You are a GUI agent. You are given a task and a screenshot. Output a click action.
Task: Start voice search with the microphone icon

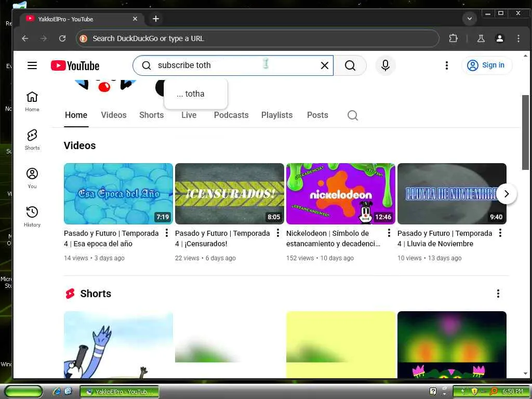(x=385, y=65)
